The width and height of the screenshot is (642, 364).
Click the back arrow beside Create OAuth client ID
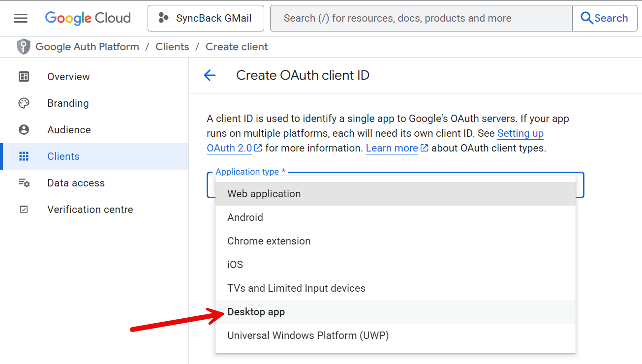[x=210, y=75]
